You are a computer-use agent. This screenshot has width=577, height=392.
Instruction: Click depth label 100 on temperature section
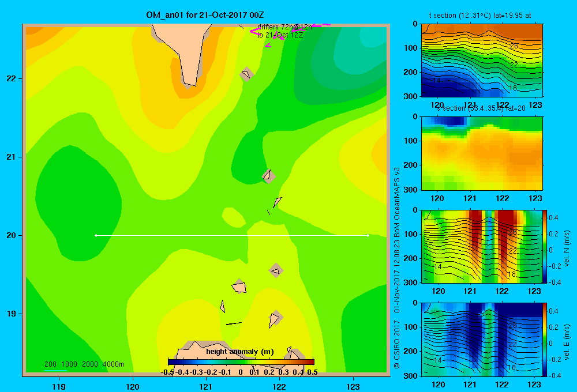pos(410,48)
